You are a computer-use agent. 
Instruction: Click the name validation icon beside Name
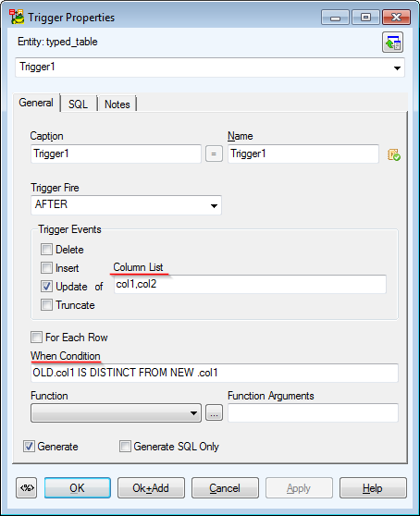click(x=394, y=154)
